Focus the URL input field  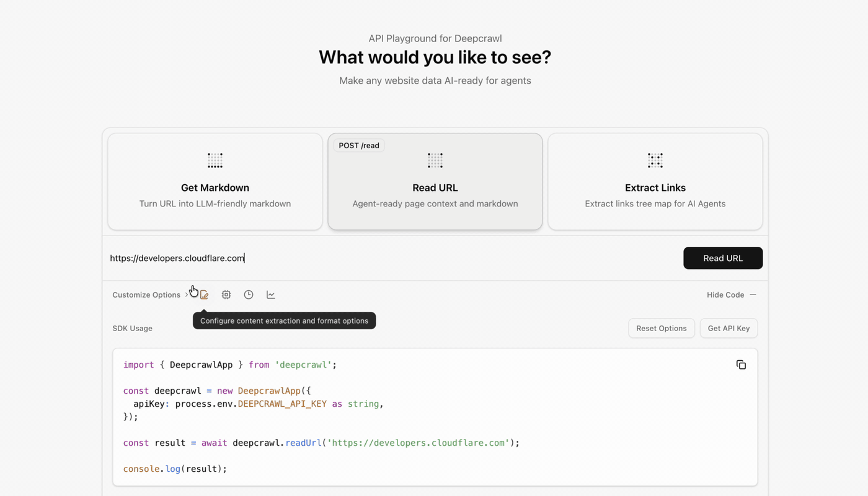click(393, 258)
